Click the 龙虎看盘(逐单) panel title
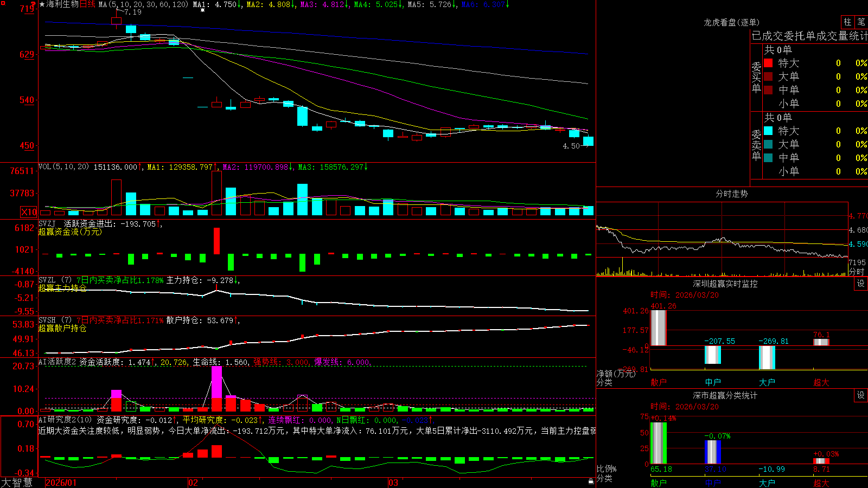Image resolution: width=868 pixels, height=488 pixels. tap(731, 22)
